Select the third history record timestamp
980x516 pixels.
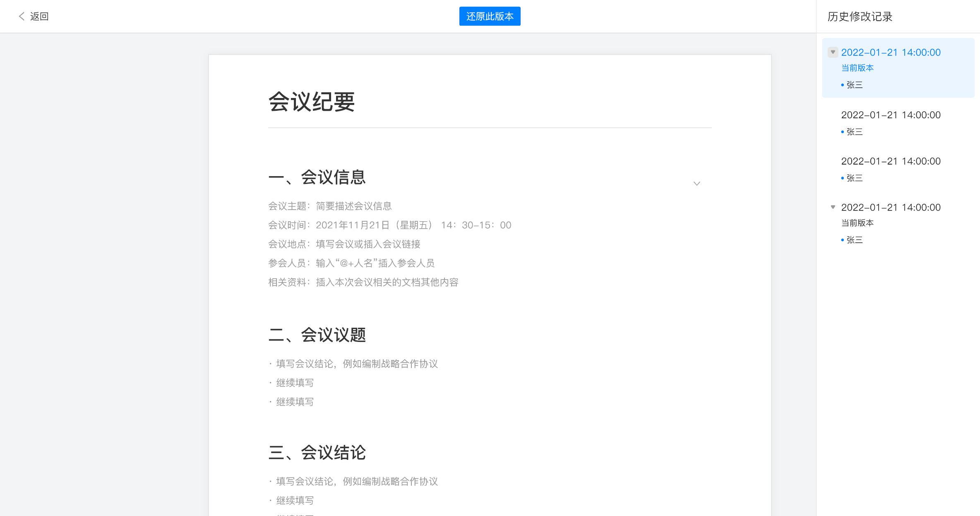tap(891, 161)
